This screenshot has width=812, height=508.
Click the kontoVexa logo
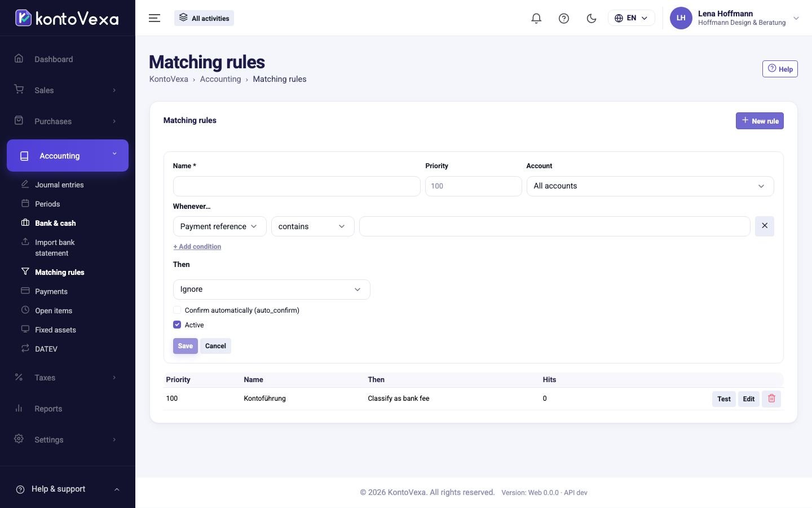click(67, 18)
